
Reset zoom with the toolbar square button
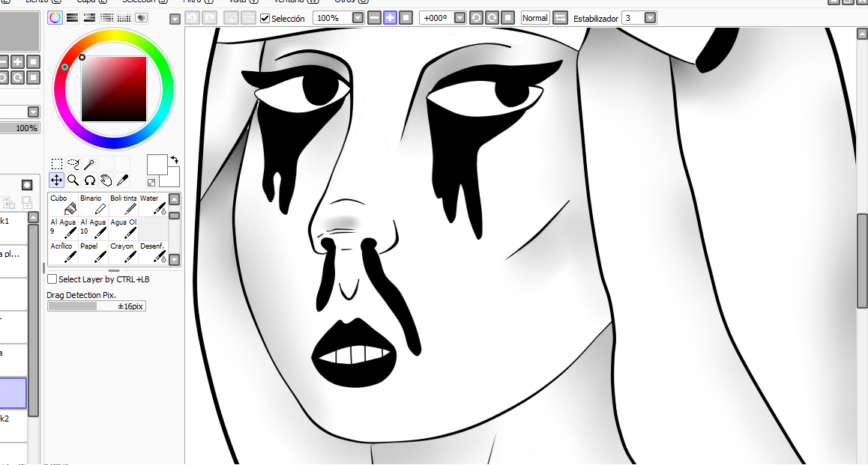406,18
